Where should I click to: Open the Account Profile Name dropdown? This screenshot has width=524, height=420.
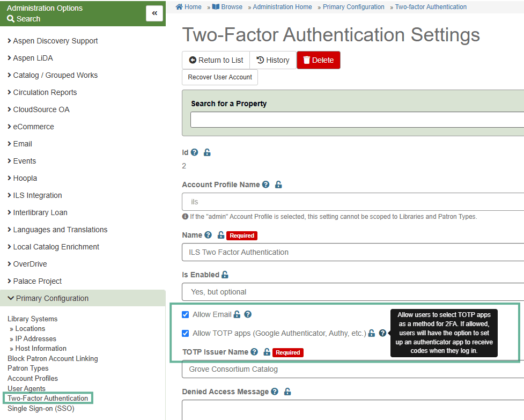[x=353, y=202]
